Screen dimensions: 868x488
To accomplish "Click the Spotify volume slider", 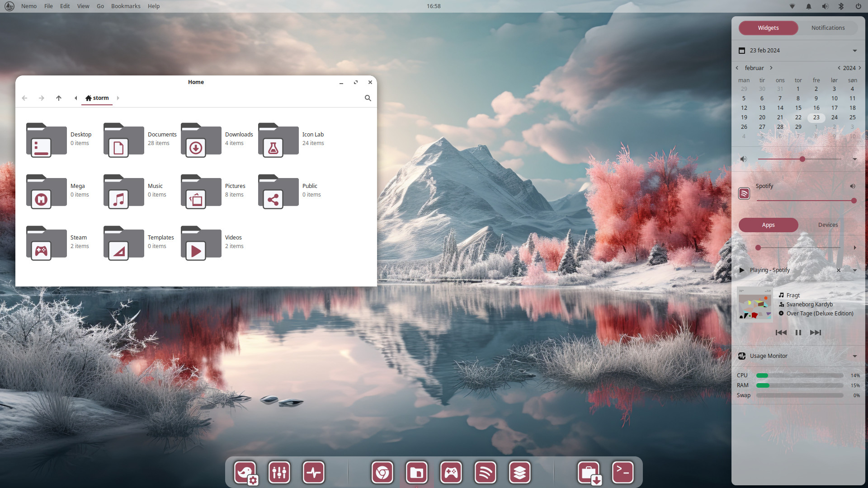I will point(805,201).
